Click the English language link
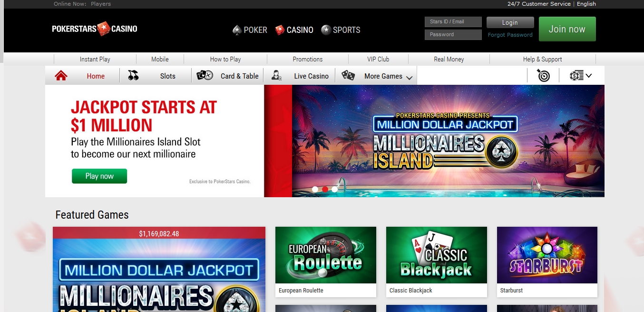This screenshot has width=644, height=312. (x=586, y=4)
